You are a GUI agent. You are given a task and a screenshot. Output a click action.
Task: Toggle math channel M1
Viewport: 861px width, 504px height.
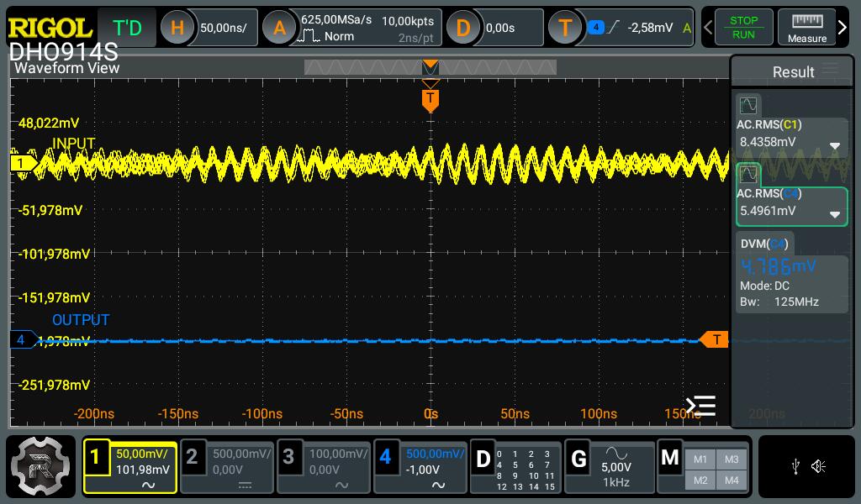click(700, 459)
